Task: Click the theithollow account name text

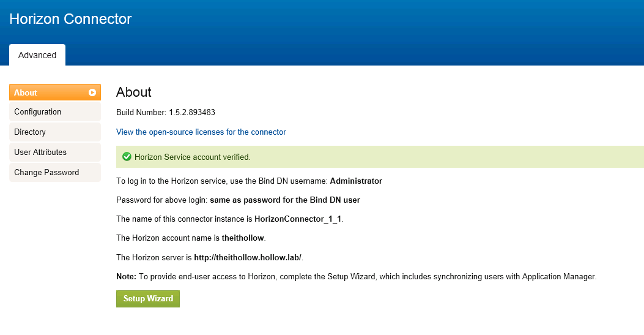Action: [243, 238]
